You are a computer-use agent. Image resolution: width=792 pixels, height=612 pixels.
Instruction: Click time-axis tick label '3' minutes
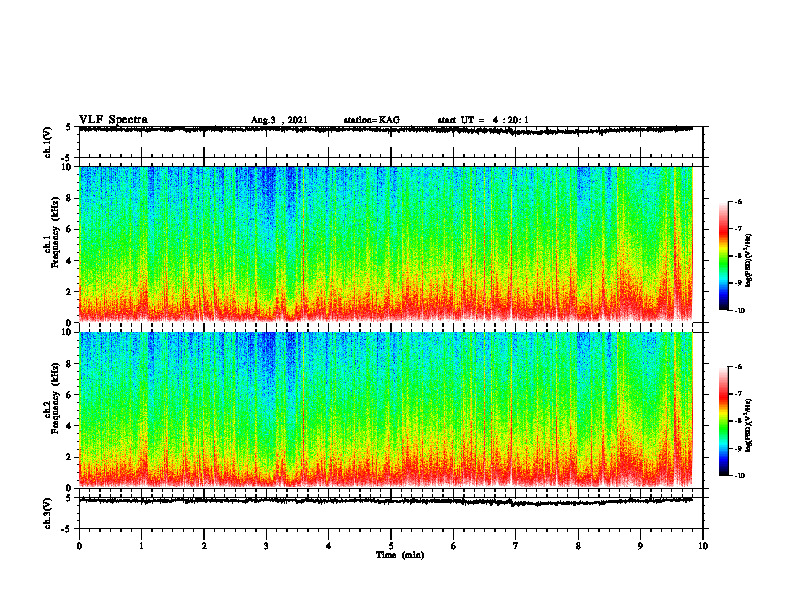[x=266, y=546]
